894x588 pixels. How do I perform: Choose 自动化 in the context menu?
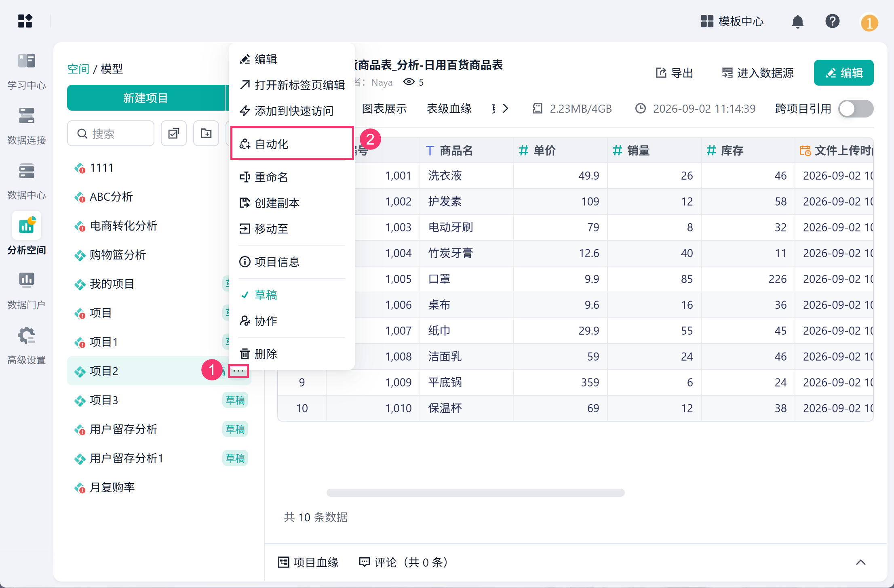292,144
